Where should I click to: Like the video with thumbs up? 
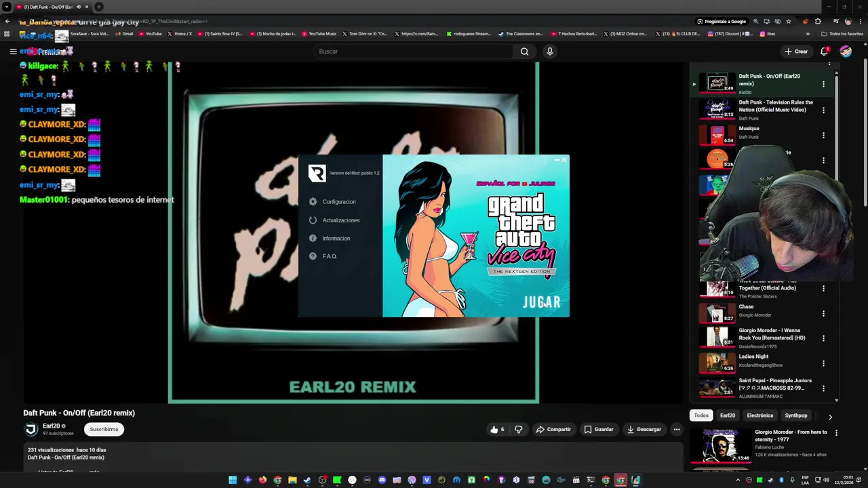point(498,429)
